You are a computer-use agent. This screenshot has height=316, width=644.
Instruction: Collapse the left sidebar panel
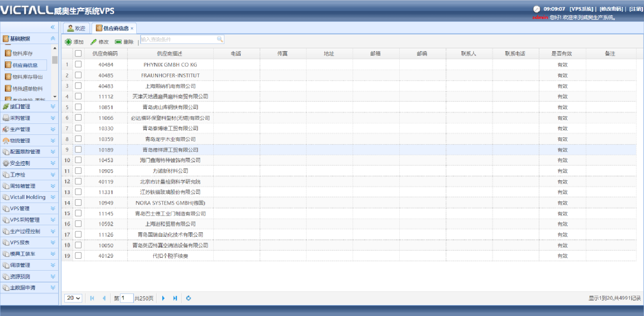53,27
